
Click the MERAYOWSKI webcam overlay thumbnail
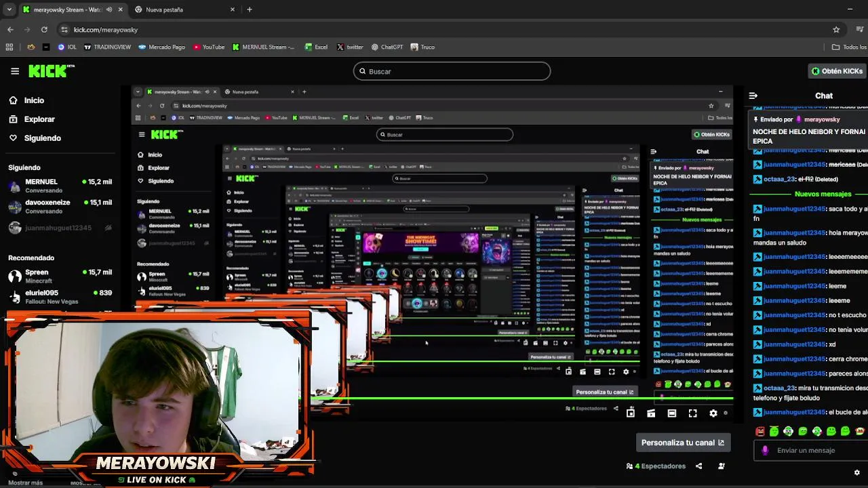157,399
